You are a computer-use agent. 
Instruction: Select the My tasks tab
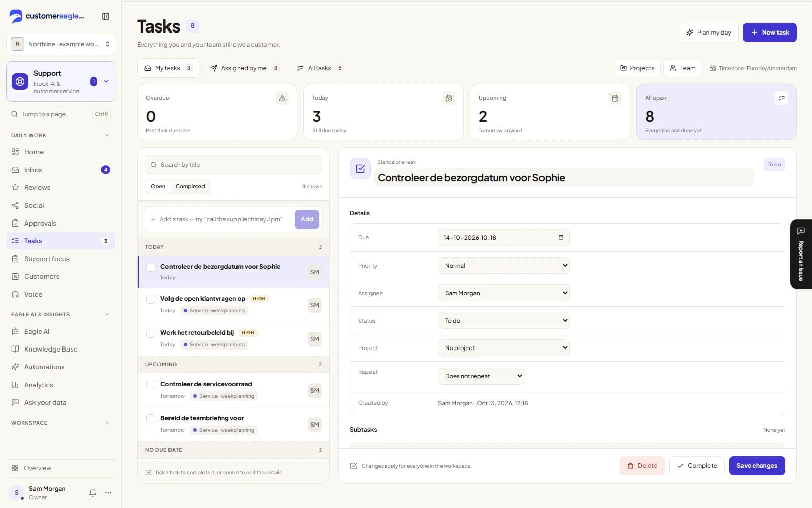168,68
